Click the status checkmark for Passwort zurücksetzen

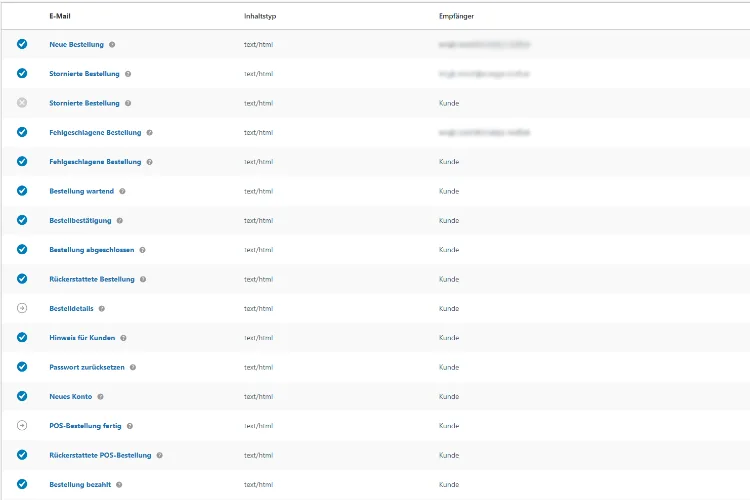click(22, 367)
